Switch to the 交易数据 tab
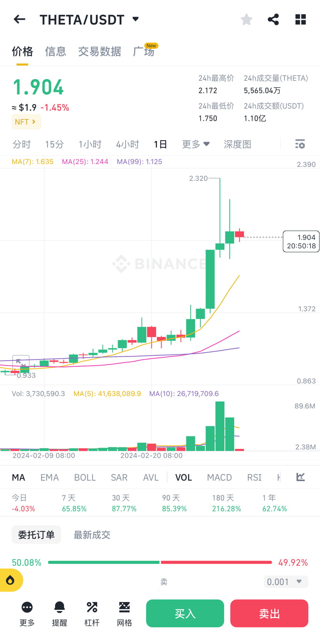Screen dimensions: 320x644 [100, 51]
